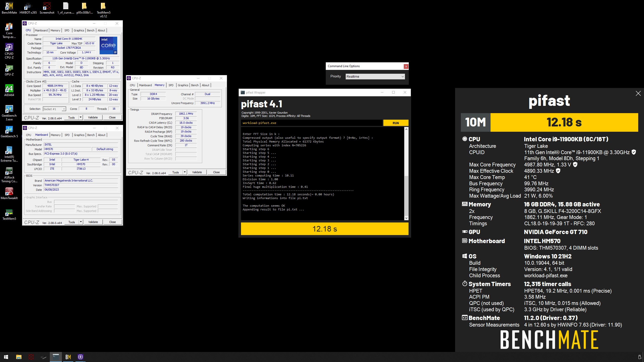
Task: Click the Uncore Frequency 3991.2 MHz value
Action: pyautogui.click(x=208, y=103)
